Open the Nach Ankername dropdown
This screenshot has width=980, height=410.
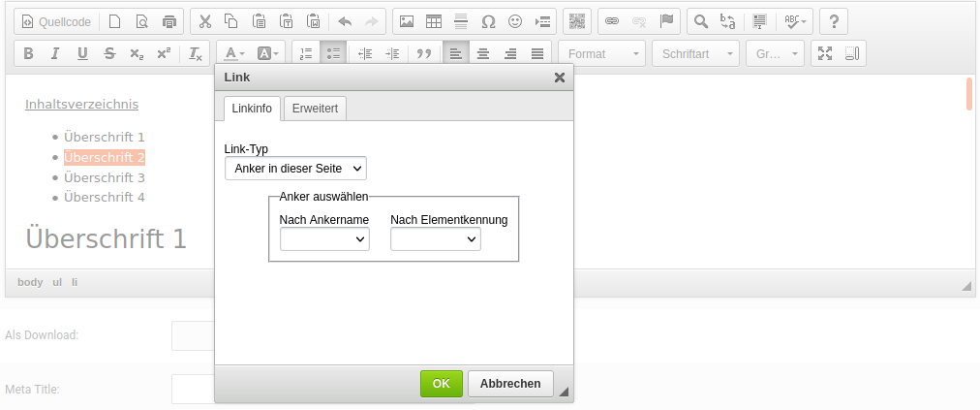click(324, 239)
